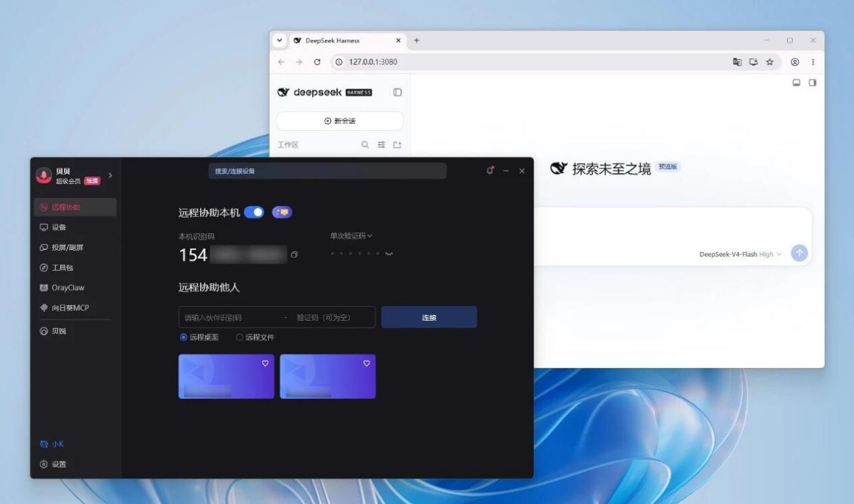Open the 单次验证码 dropdown
854x504 pixels.
(351, 236)
